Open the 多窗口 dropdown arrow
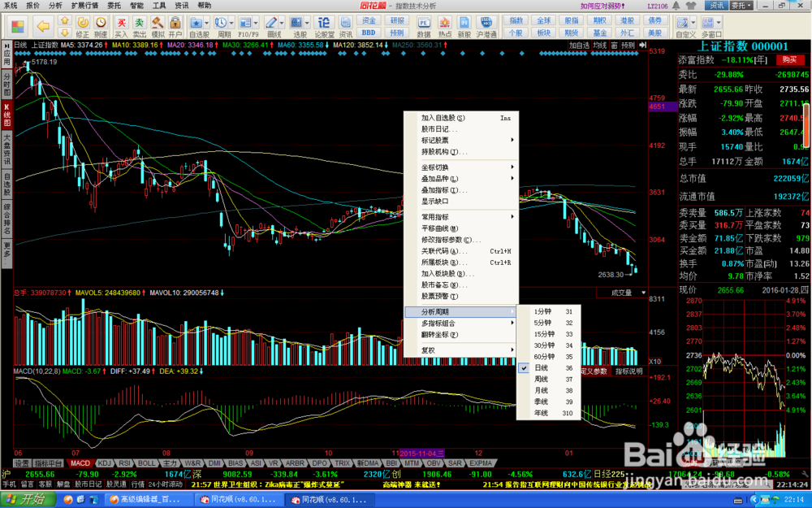812x508 pixels. (719, 23)
